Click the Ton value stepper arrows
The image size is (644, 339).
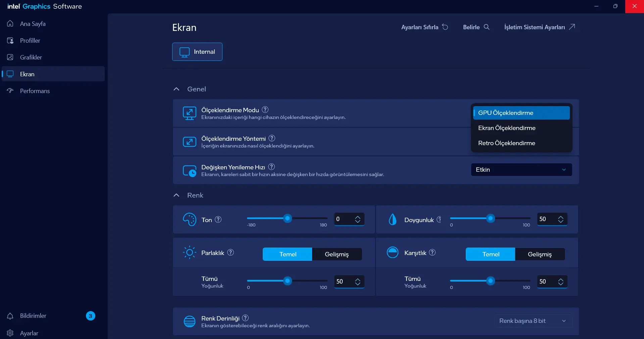(358, 219)
